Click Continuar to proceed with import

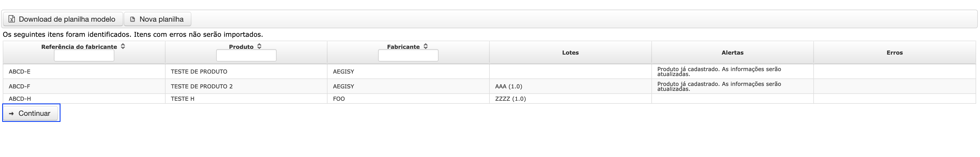tap(31, 113)
